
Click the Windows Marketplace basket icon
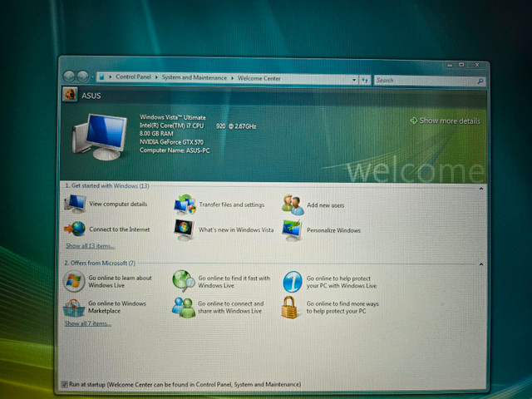pyautogui.click(x=74, y=308)
